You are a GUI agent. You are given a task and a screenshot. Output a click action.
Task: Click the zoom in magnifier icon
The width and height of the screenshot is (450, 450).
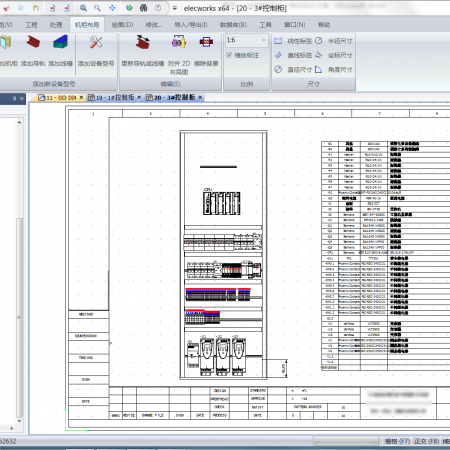coord(83,8)
